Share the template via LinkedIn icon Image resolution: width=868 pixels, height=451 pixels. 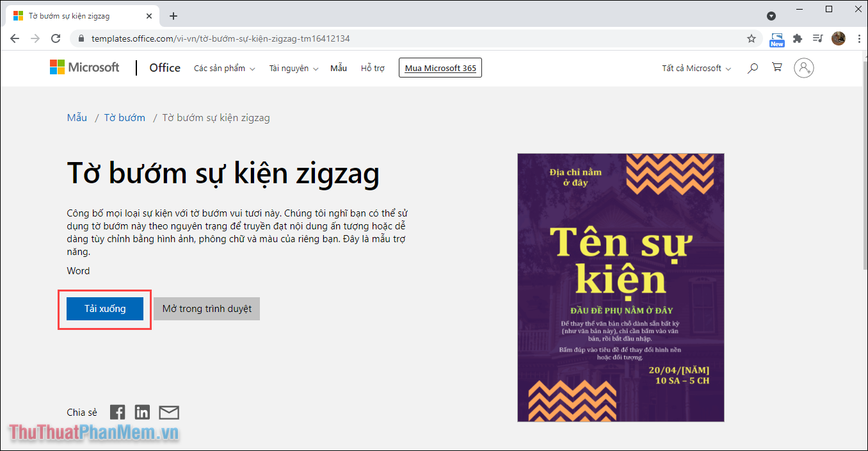[x=142, y=413]
